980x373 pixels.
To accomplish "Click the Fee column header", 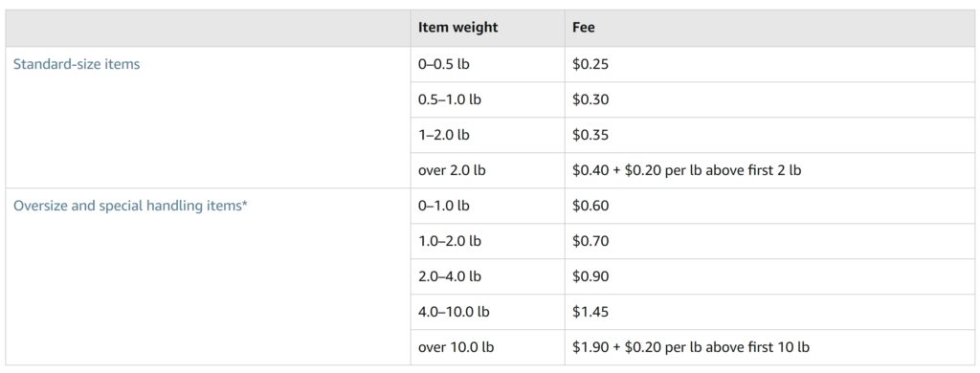I will [x=584, y=28].
